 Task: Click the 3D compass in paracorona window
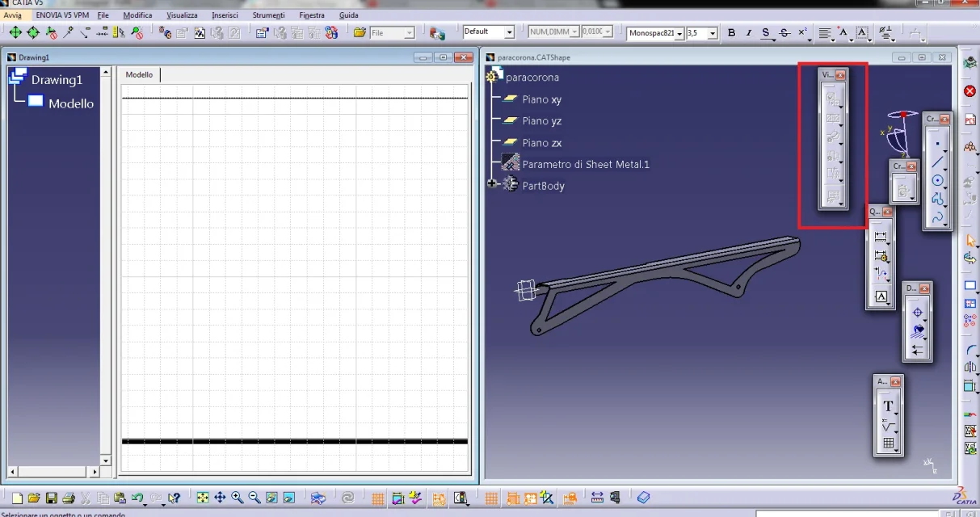(899, 132)
